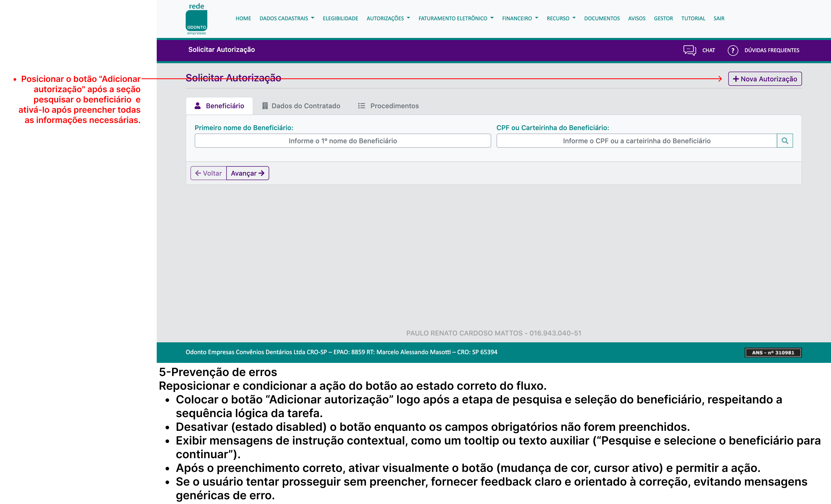Go back with the Voltar button

[208, 173]
